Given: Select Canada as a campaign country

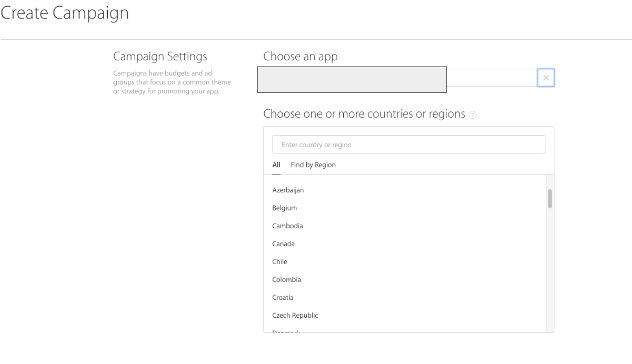Looking at the screenshot, I should click(283, 244).
